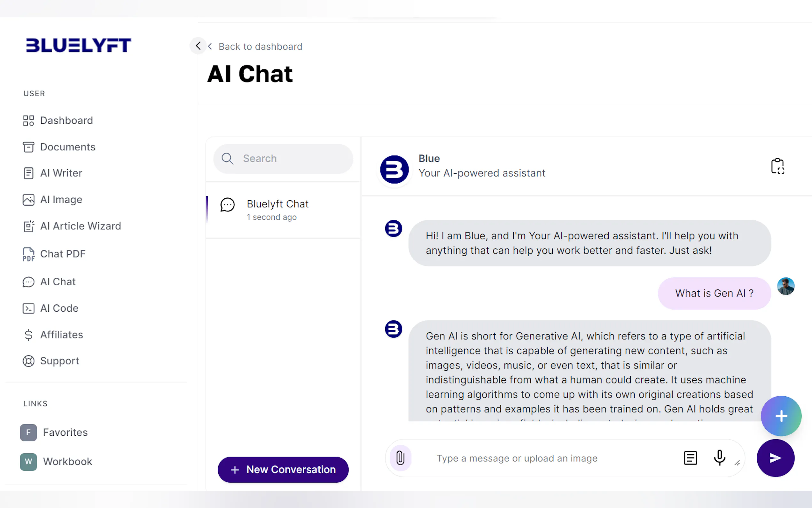This screenshot has height=508, width=812.
Task: Open Documents from the sidebar
Action: 67,147
